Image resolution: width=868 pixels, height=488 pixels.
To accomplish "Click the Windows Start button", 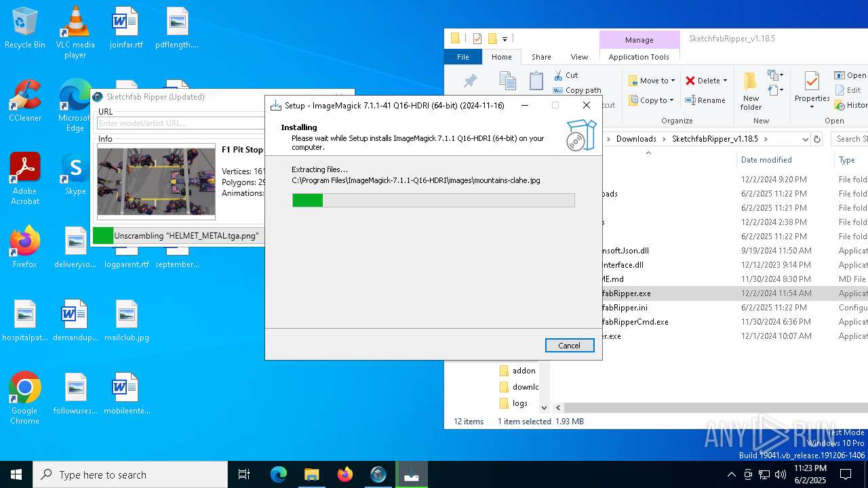I will point(16,474).
